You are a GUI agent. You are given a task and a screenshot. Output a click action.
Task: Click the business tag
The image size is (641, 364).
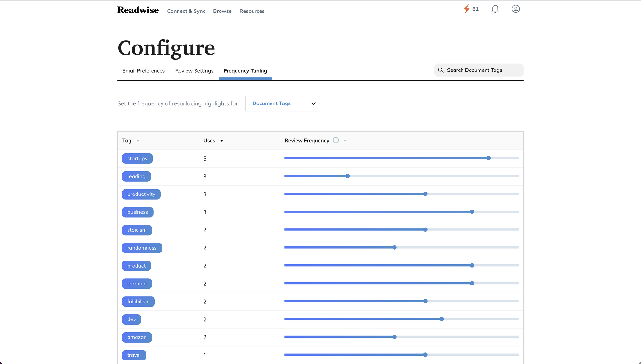(x=138, y=212)
